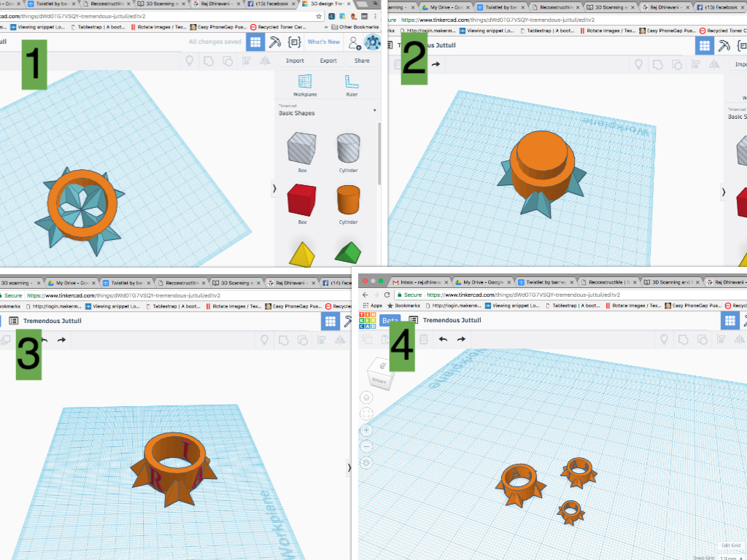Switch to the Facebook tab in screenshot 1
Viewport: 747px width, 560px height.
tap(270, 4)
